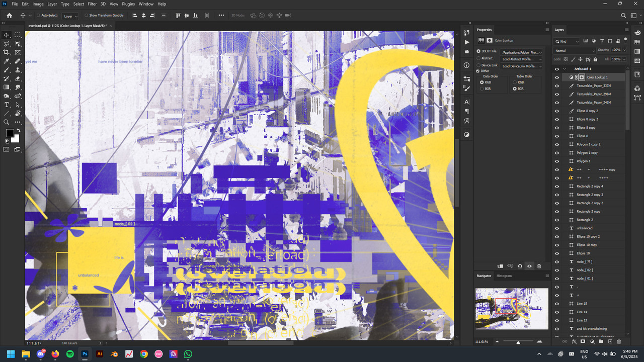Select the Eraser tool

pos(18,78)
